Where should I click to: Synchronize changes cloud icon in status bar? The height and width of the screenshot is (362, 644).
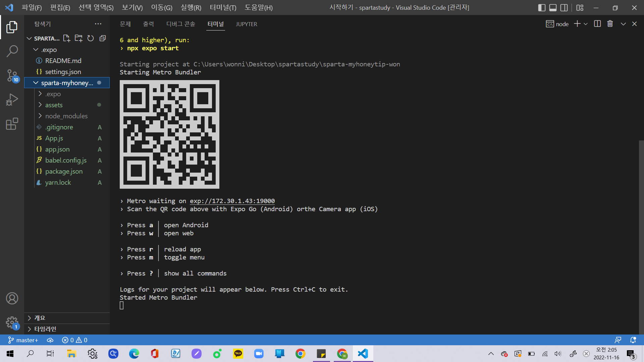click(x=50, y=340)
